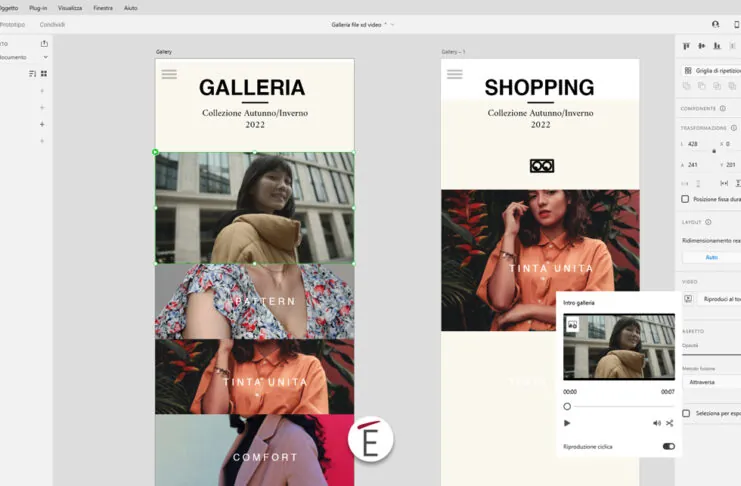The width and height of the screenshot is (741, 486).
Task: Select the TINTA UNITA image on Shopping artboard
Action: coord(540,260)
